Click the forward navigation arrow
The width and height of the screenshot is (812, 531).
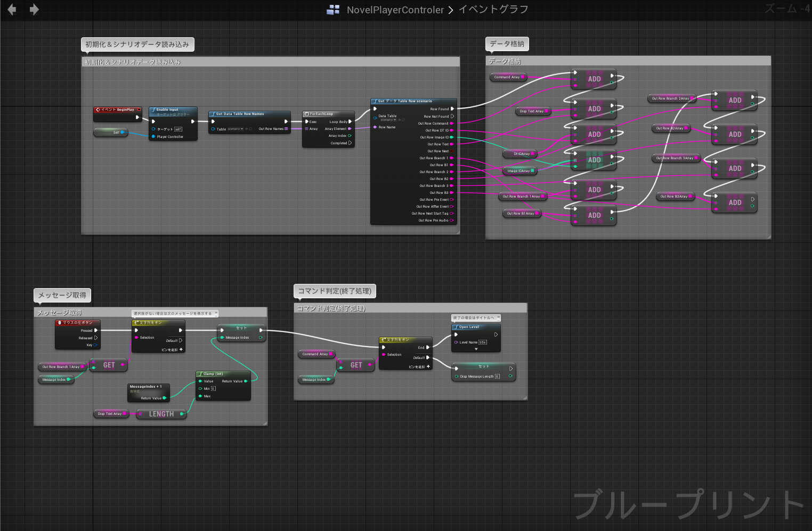[x=34, y=10]
